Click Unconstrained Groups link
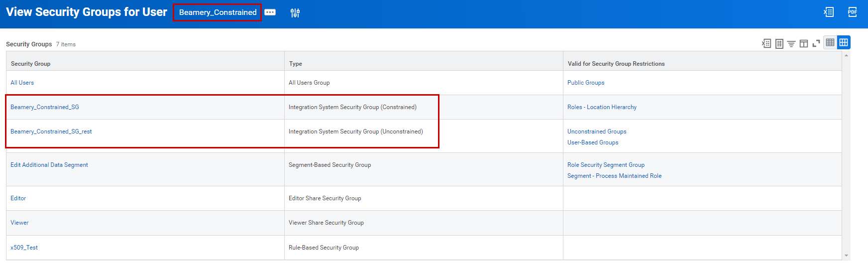This screenshot has height=267, width=868. pyautogui.click(x=597, y=132)
